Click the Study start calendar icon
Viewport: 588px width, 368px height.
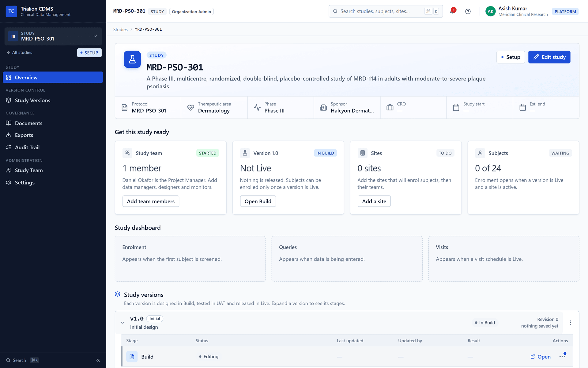coord(456,108)
